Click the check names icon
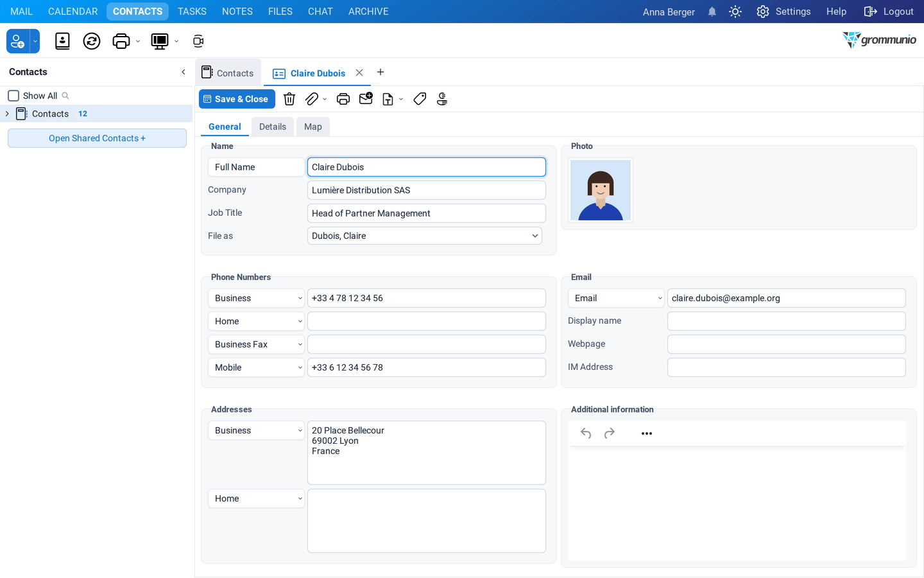 point(442,99)
